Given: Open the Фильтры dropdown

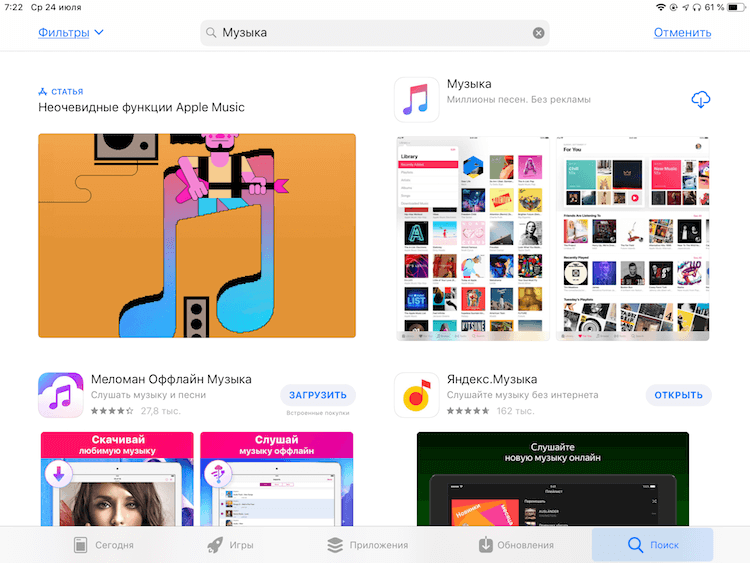Looking at the screenshot, I should click(x=71, y=33).
